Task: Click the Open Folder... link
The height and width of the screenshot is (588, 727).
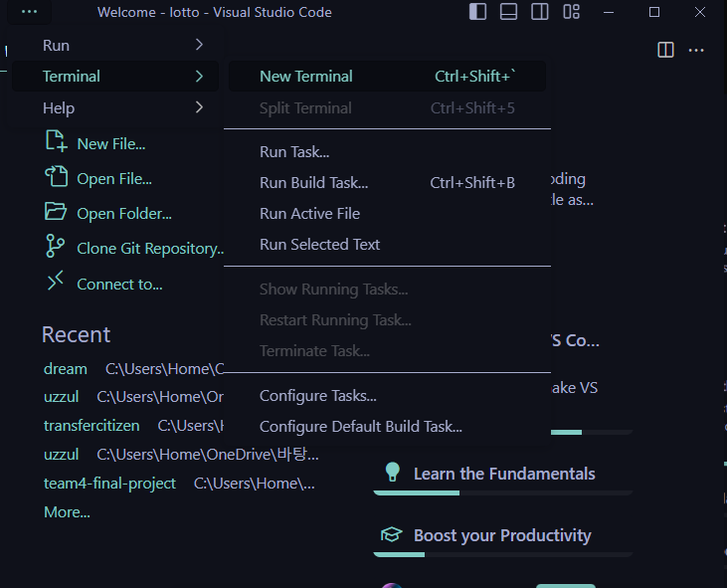Action: 124,213
